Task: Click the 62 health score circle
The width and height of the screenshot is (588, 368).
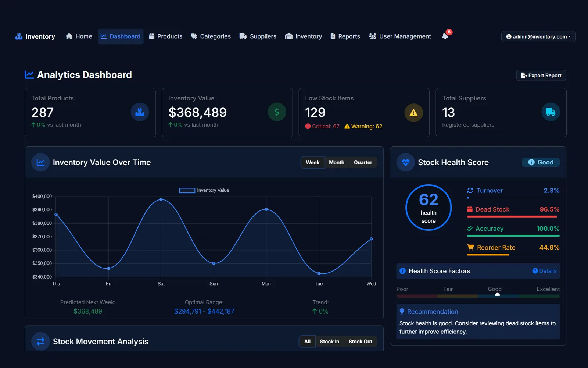Action: click(x=429, y=208)
